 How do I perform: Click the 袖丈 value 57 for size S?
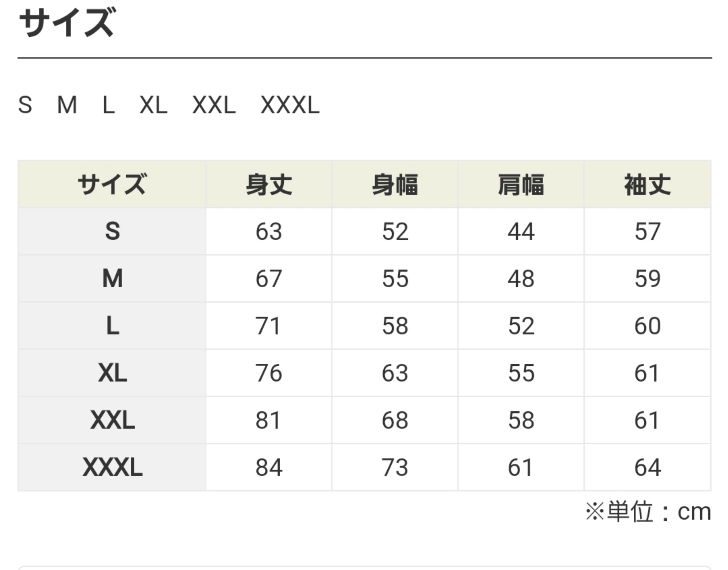click(647, 231)
